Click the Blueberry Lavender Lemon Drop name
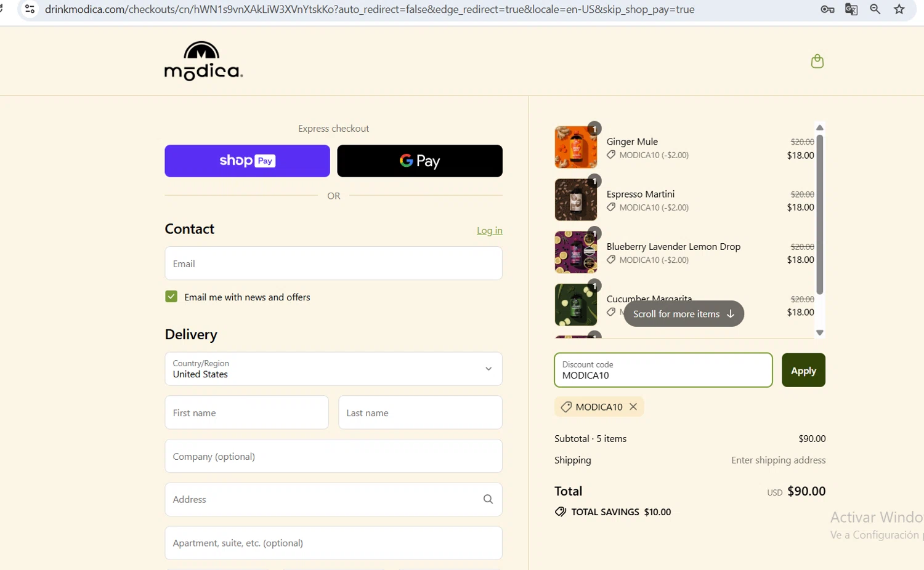The width and height of the screenshot is (924, 570). coord(673,246)
